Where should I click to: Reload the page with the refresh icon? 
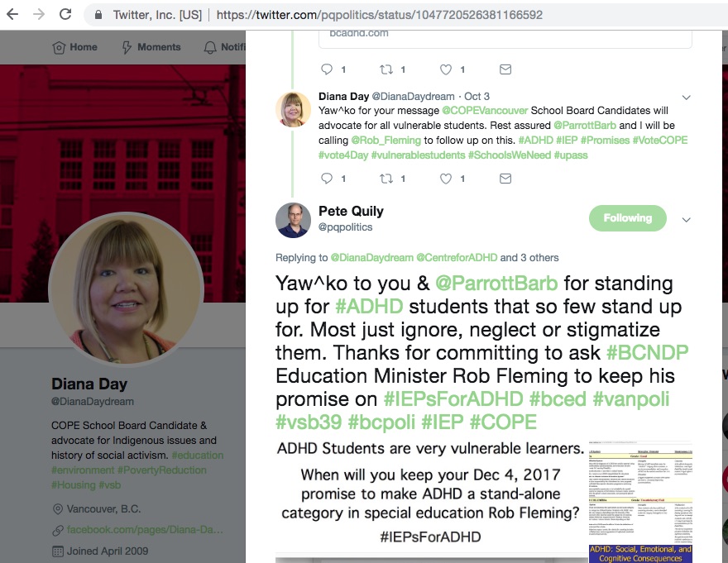pyautogui.click(x=65, y=14)
